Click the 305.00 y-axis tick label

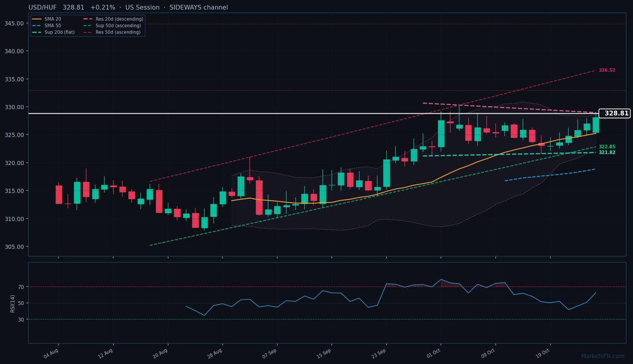click(14, 247)
